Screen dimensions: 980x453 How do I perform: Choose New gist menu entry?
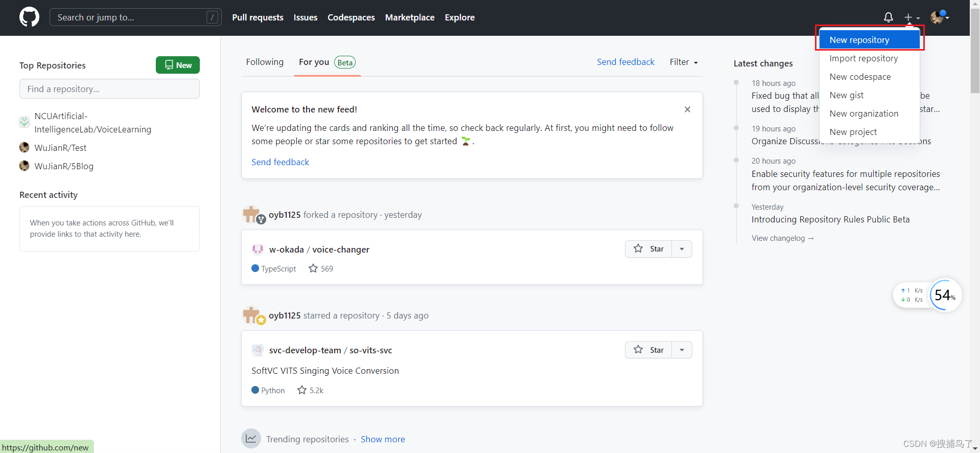click(x=870, y=95)
